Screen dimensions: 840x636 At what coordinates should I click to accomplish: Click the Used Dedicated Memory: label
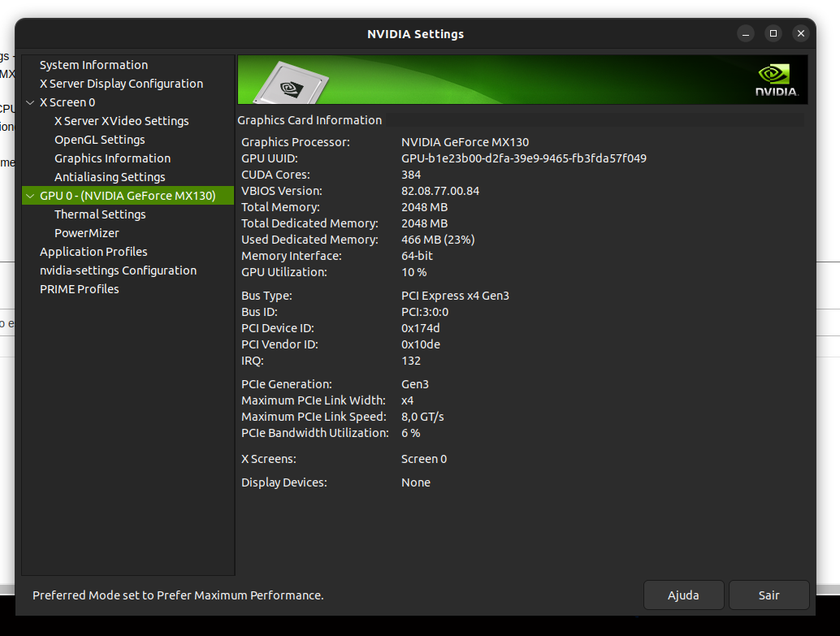pyautogui.click(x=310, y=240)
